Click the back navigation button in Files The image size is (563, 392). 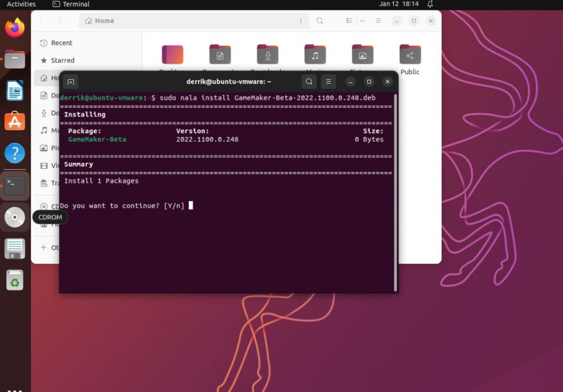[42, 20]
